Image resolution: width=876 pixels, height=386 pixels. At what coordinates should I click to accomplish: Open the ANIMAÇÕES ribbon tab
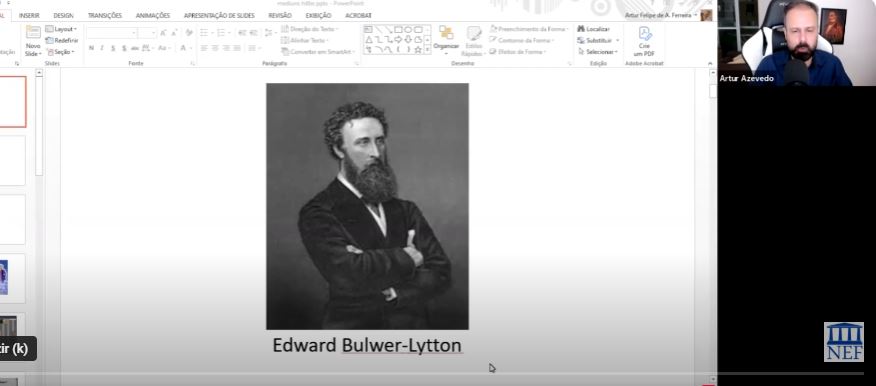pyautogui.click(x=153, y=16)
